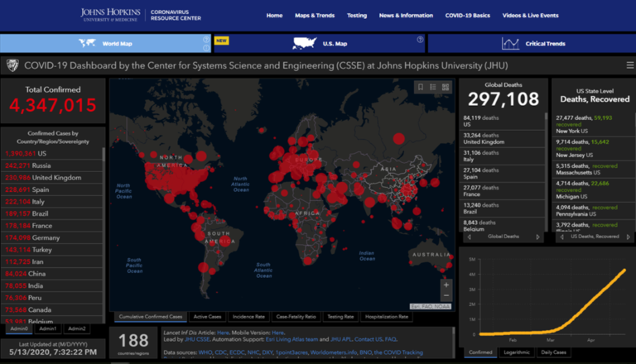Show the map legend list icon
The image size is (636, 364).
point(433,87)
